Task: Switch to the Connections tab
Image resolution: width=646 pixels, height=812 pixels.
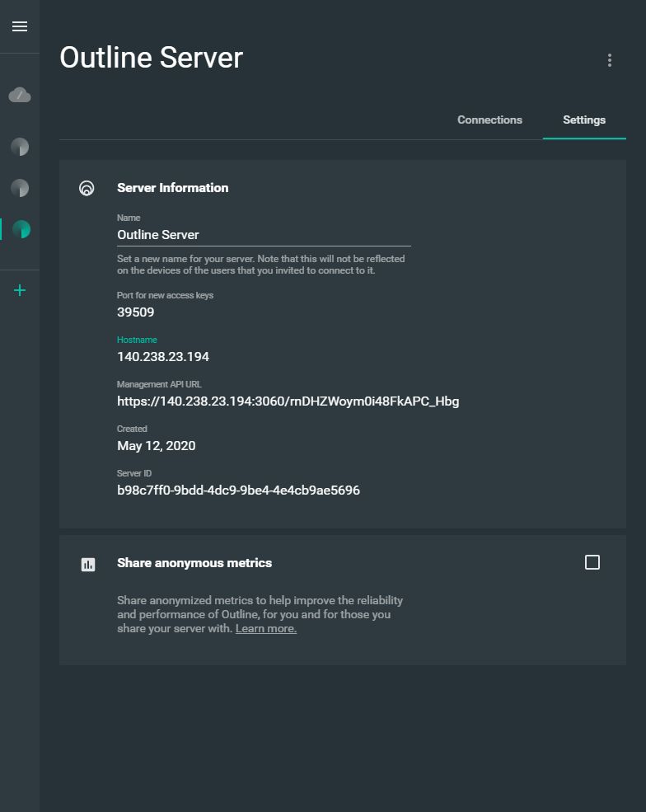Action: (489, 120)
